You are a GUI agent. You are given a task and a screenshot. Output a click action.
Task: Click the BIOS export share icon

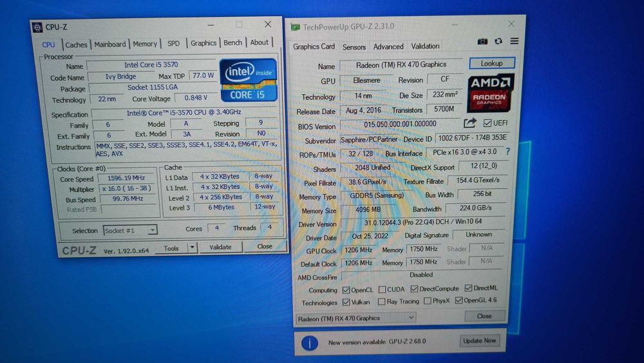click(x=470, y=123)
